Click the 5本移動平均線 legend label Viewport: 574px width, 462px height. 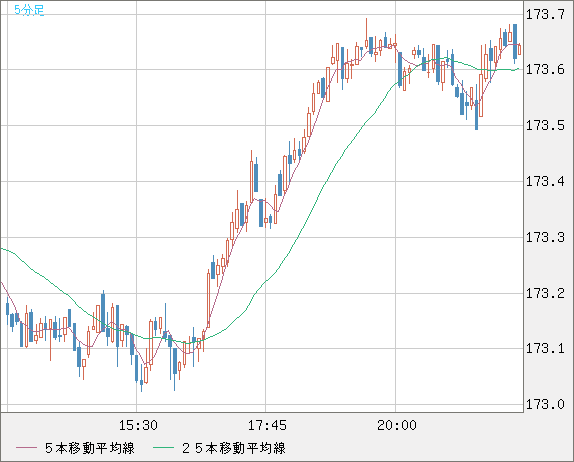click(90, 448)
